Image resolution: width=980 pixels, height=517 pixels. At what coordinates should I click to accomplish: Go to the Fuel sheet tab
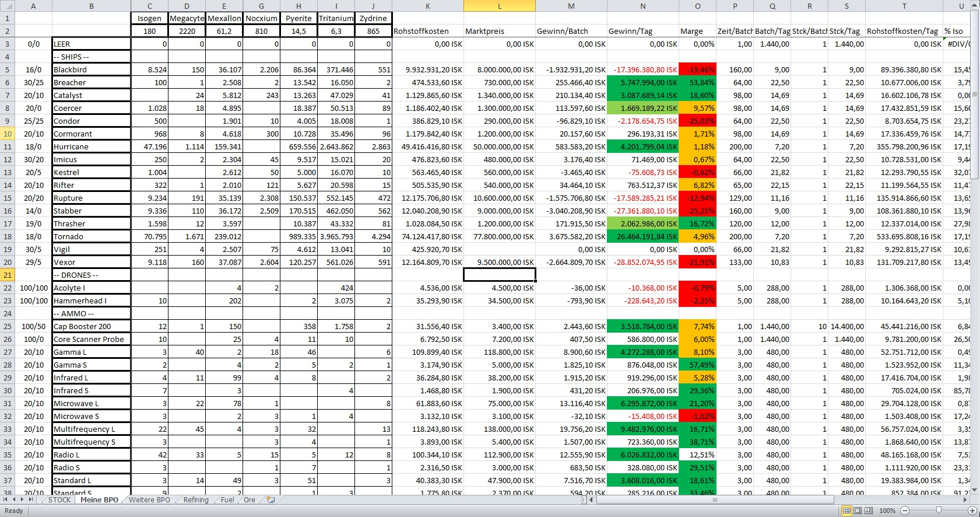(x=227, y=500)
